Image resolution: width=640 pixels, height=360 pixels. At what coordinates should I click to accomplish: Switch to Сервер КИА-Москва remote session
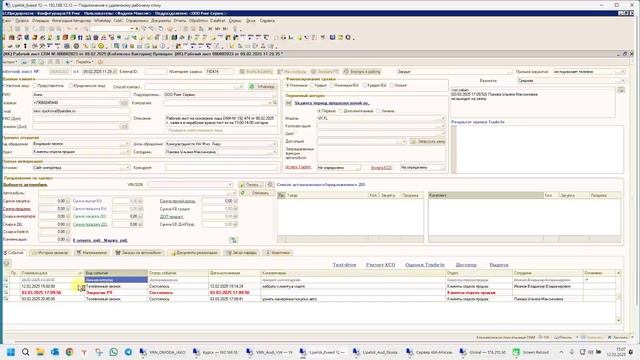click(429, 352)
